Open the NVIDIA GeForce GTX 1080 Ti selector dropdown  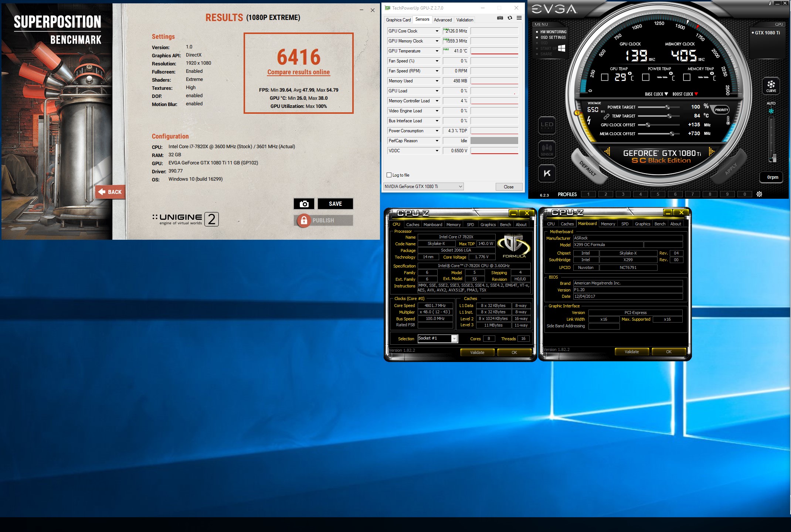[423, 187]
